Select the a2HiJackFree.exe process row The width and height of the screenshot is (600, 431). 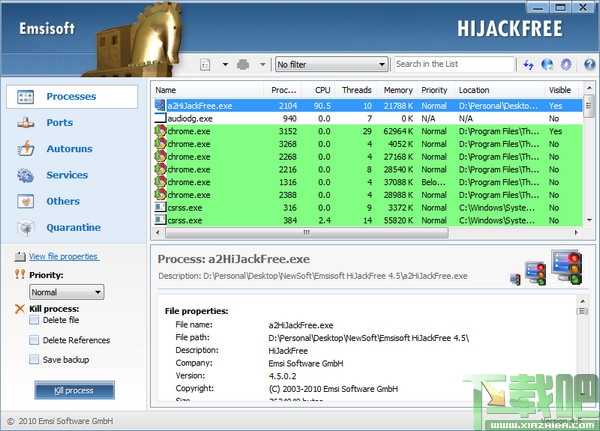368,106
